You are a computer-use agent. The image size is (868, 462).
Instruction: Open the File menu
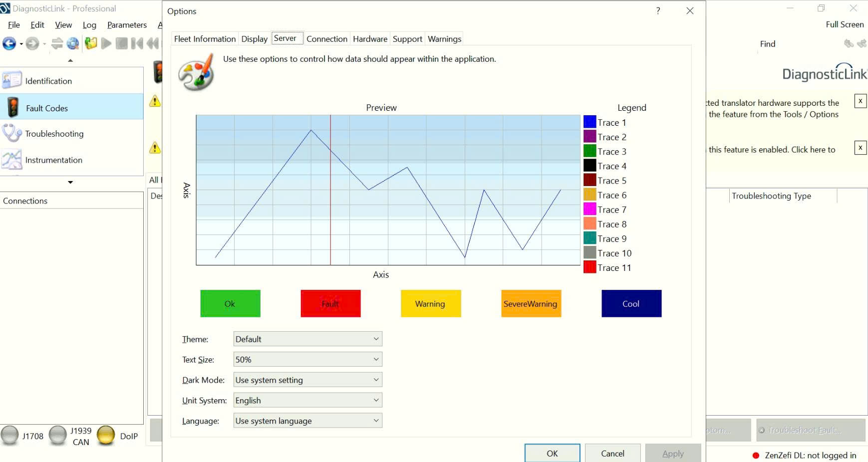tap(14, 25)
